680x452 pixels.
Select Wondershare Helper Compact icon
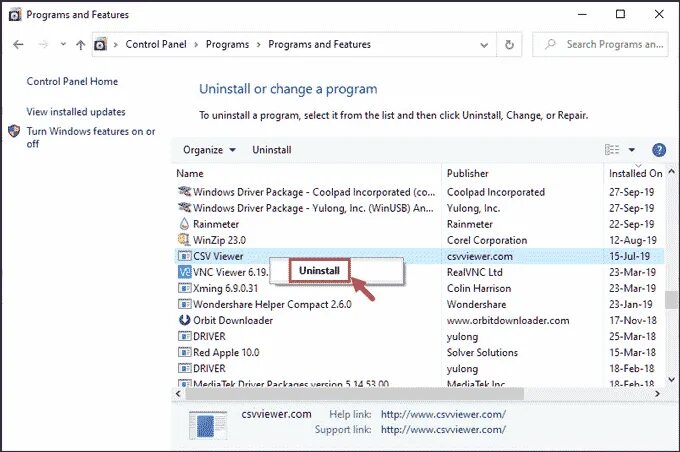tap(184, 304)
